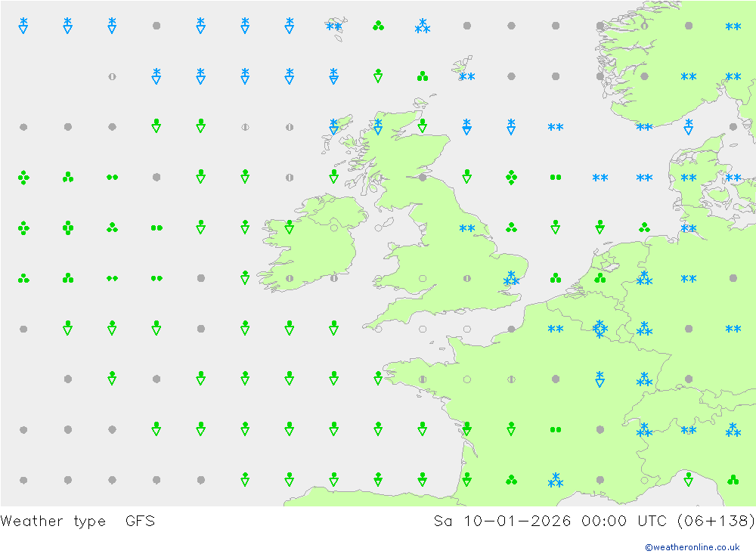Click the snow-shower symbol over the Outer Hebrides

(x=333, y=126)
